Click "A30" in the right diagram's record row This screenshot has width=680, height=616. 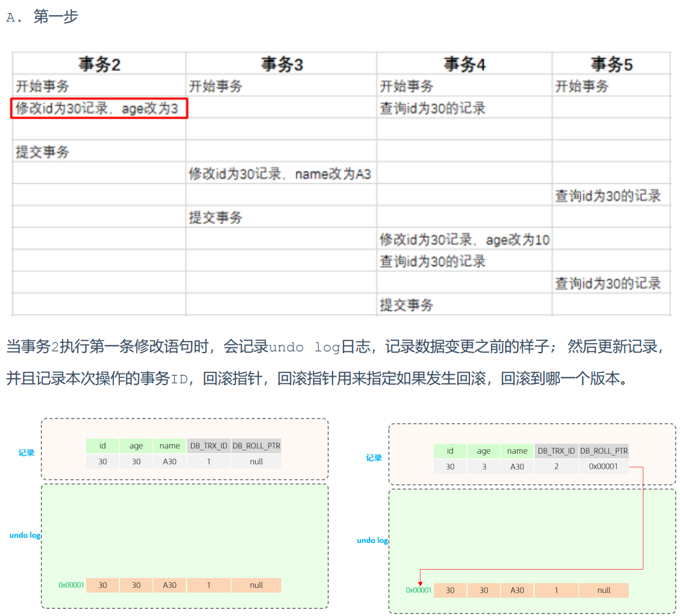pyautogui.click(x=517, y=467)
